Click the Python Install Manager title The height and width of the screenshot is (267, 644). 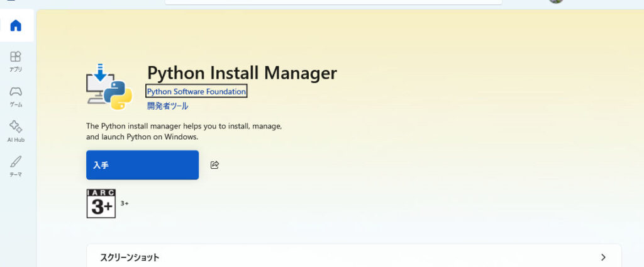pyautogui.click(x=242, y=73)
